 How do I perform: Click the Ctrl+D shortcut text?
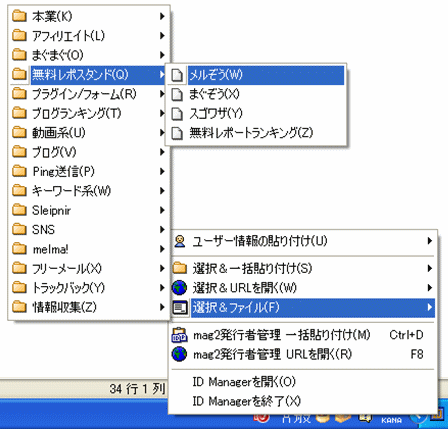(x=406, y=334)
